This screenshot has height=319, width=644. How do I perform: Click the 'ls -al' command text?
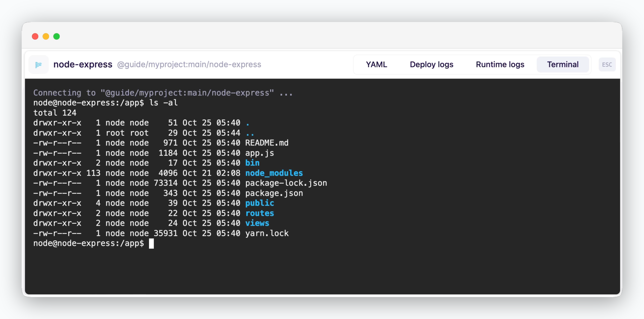pyautogui.click(x=163, y=103)
